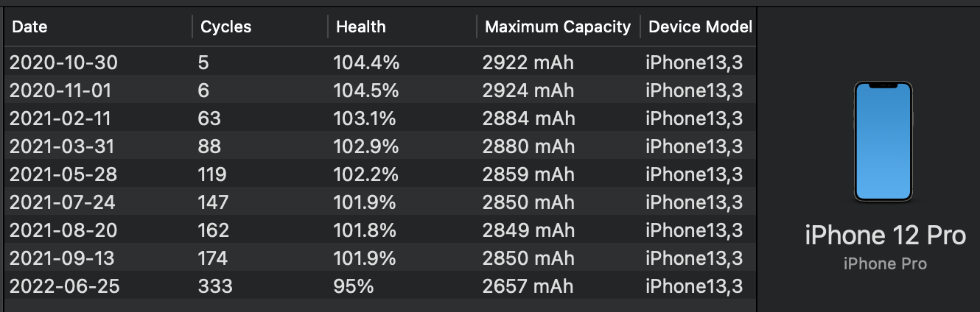Select the 2021-08-20 entry

click(380, 231)
